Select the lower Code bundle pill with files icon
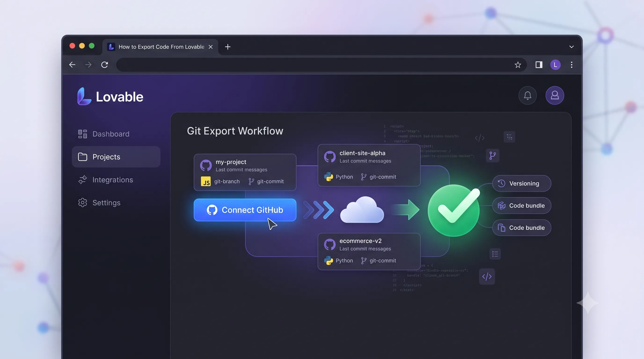This screenshot has height=359, width=644. click(522, 228)
